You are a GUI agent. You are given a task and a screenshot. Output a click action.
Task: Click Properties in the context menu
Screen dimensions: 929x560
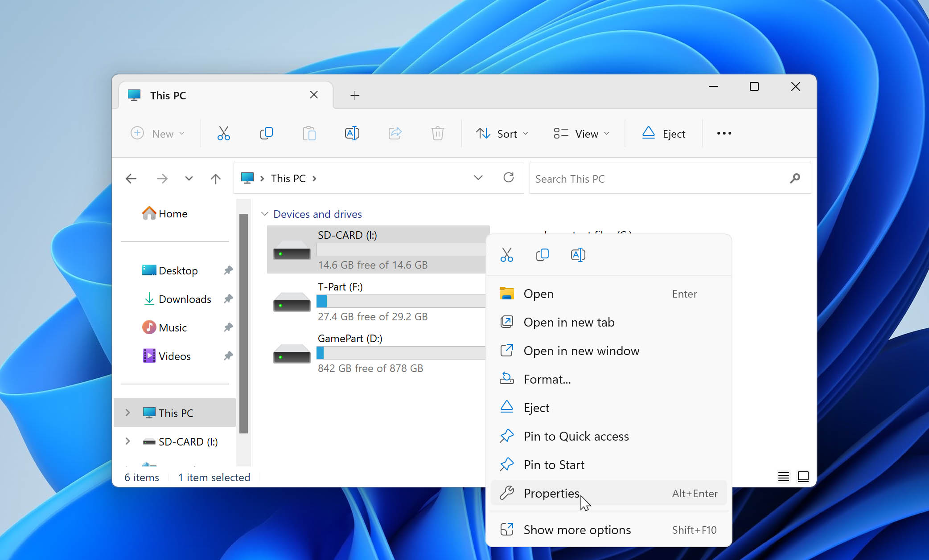550,493
